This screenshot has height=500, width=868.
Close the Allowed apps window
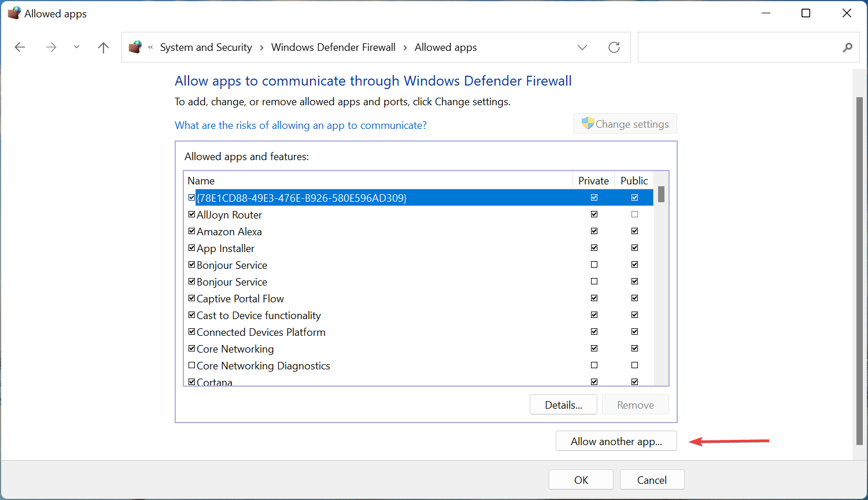(847, 13)
